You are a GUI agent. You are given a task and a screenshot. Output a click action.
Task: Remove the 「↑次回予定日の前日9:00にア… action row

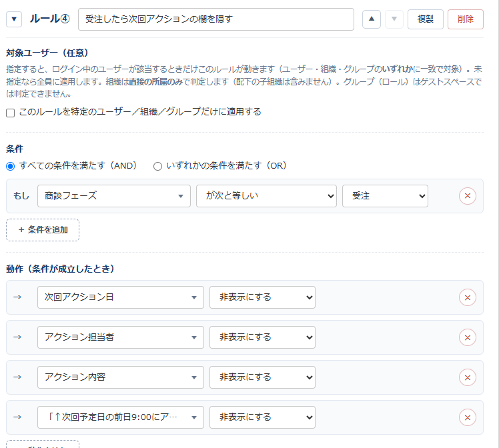[x=467, y=418]
